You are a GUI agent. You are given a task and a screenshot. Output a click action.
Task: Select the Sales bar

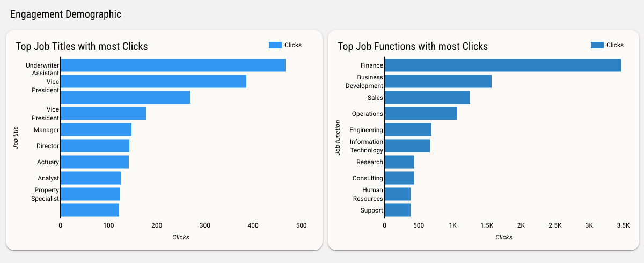click(x=427, y=98)
